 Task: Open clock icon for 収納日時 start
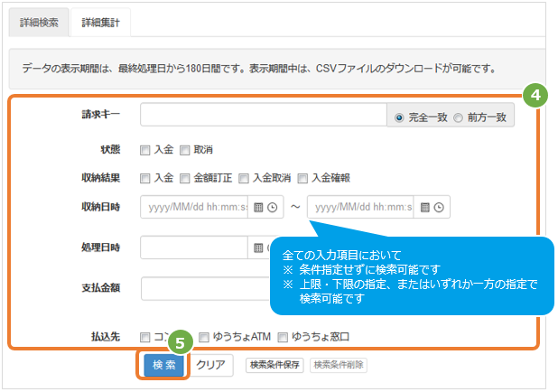point(273,207)
